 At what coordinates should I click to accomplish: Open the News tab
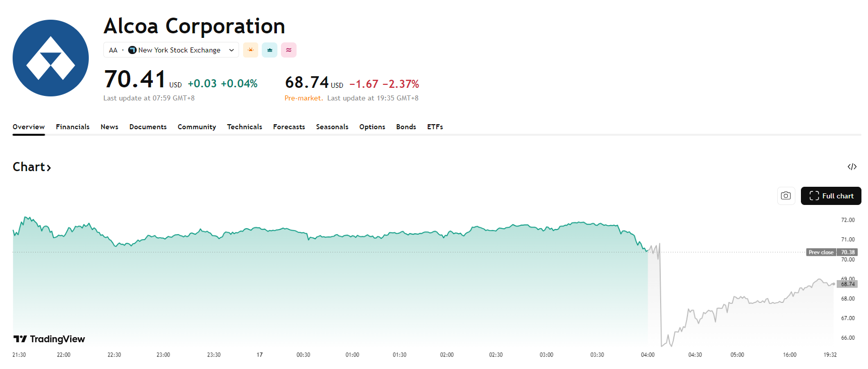109,127
